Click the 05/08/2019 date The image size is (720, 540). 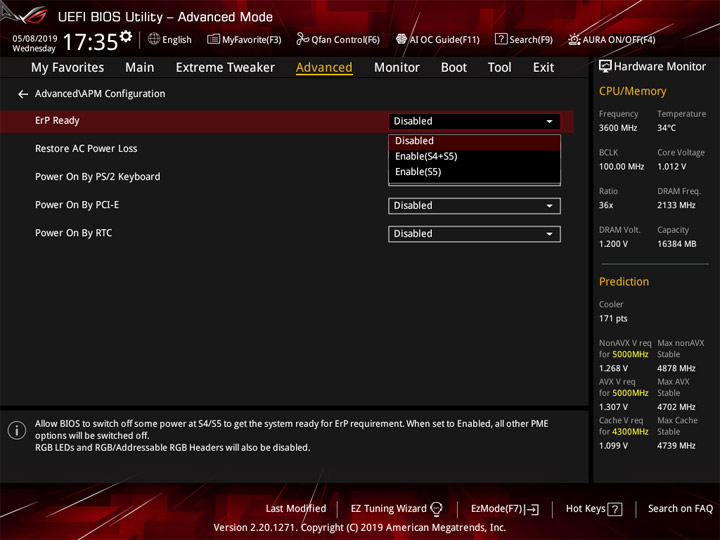pyautogui.click(x=34, y=39)
